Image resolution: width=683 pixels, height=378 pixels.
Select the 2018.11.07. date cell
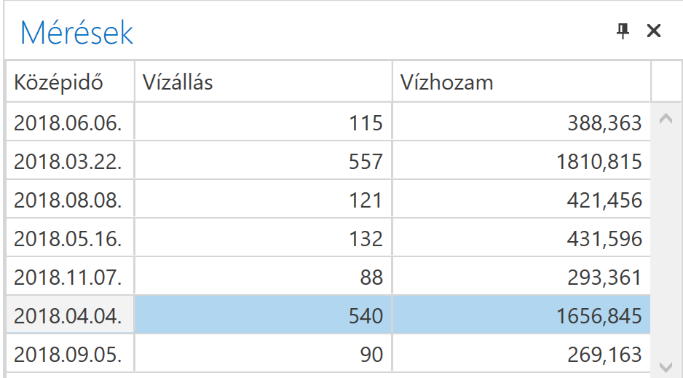click(x=70, y=277)
